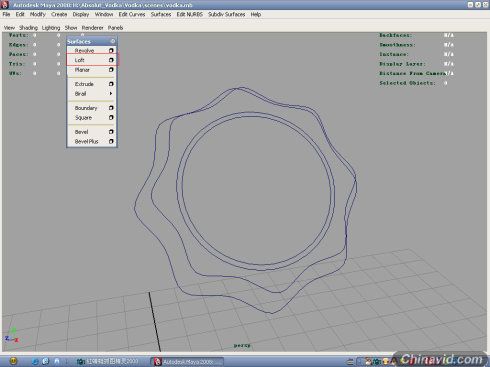The width and height of the screenshot is (490, 367).
Task: Expand the Birail submenu arrow
Action: point(111,94)
